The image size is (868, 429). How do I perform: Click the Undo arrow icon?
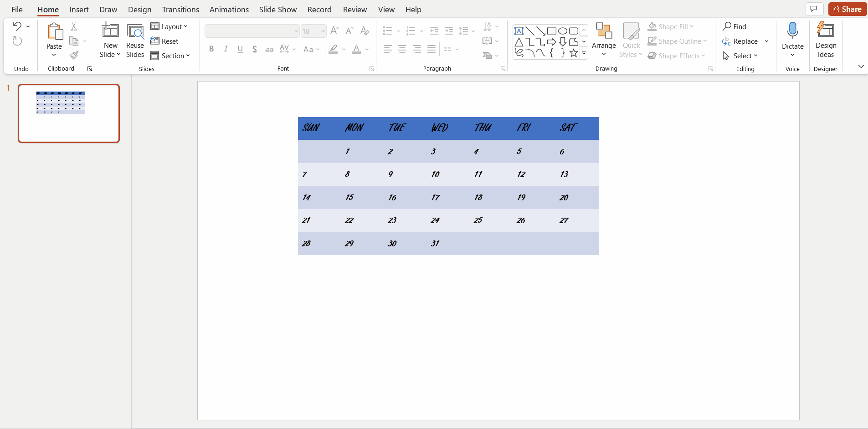pos(17,26)
